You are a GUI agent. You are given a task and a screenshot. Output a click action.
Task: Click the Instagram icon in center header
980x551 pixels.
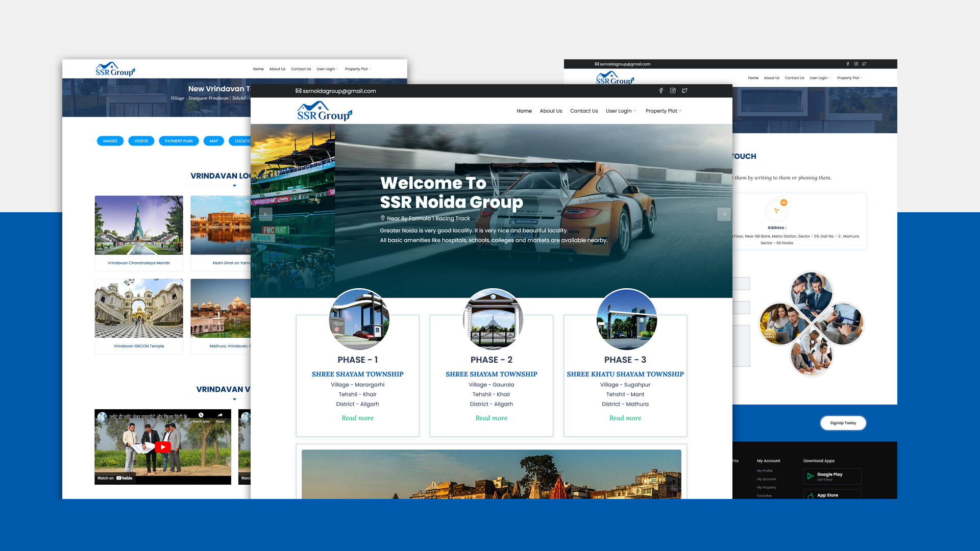pos(673,91)
